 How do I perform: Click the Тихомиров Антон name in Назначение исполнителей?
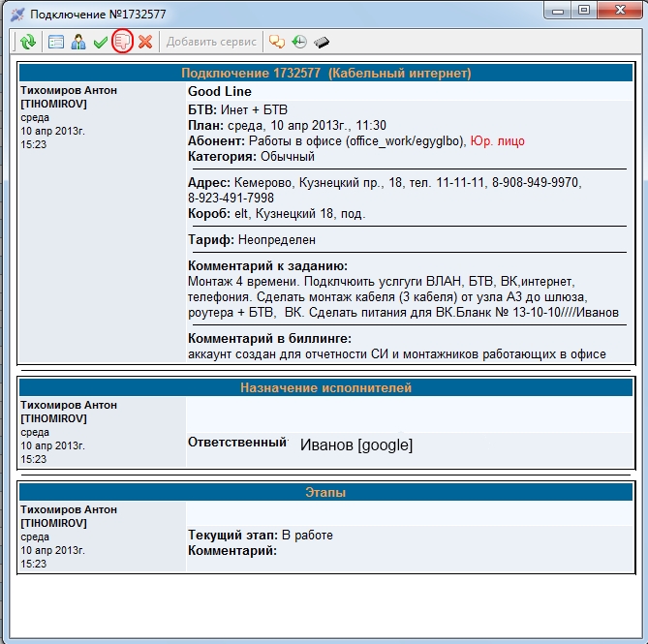click(x=69, y=405)
